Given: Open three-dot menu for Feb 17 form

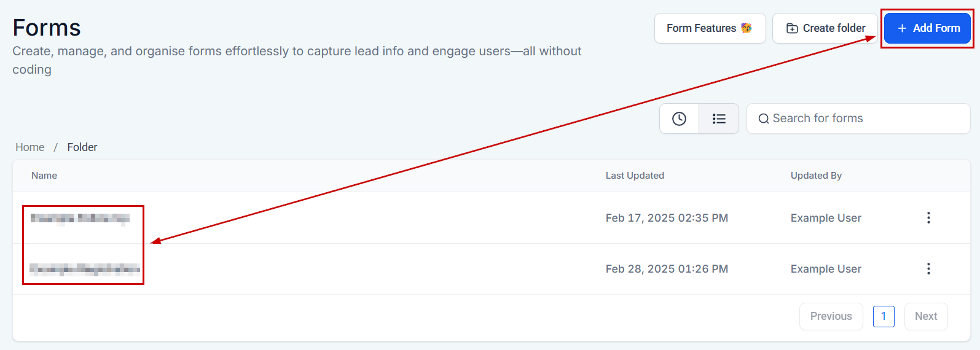Looking at the screenshot, I should [x=928, y=217].
